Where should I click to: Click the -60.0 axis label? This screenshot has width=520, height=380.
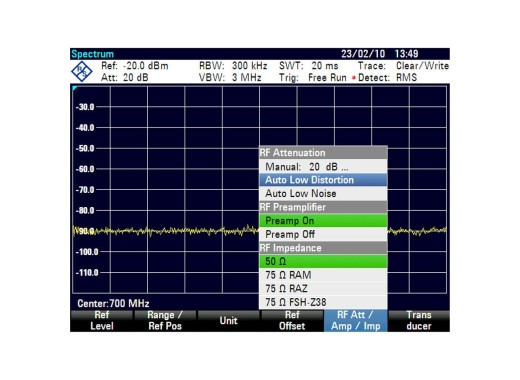click(85, 169)
